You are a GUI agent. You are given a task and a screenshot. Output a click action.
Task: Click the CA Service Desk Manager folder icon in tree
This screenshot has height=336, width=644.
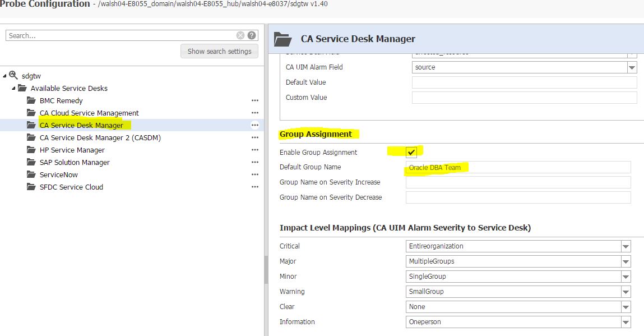[x=31, y=125]
